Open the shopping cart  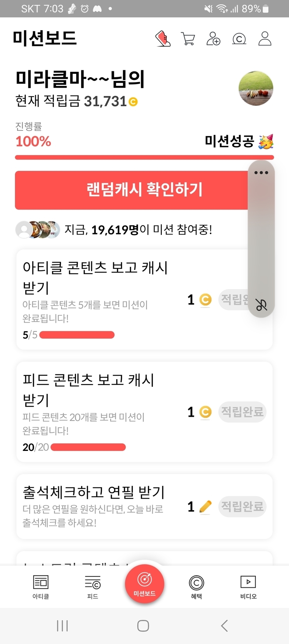[x=188, y=39]
